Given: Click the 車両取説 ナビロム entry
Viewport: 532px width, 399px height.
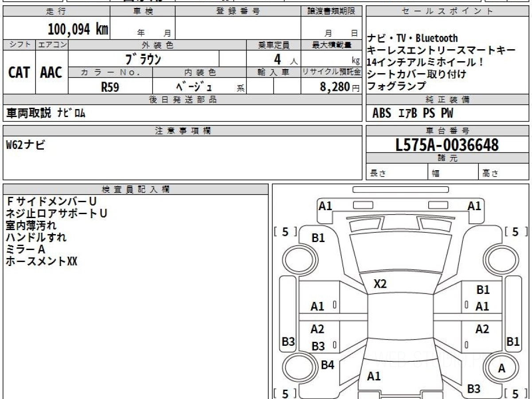Looking at the screenshot, I should click(46, 113).
